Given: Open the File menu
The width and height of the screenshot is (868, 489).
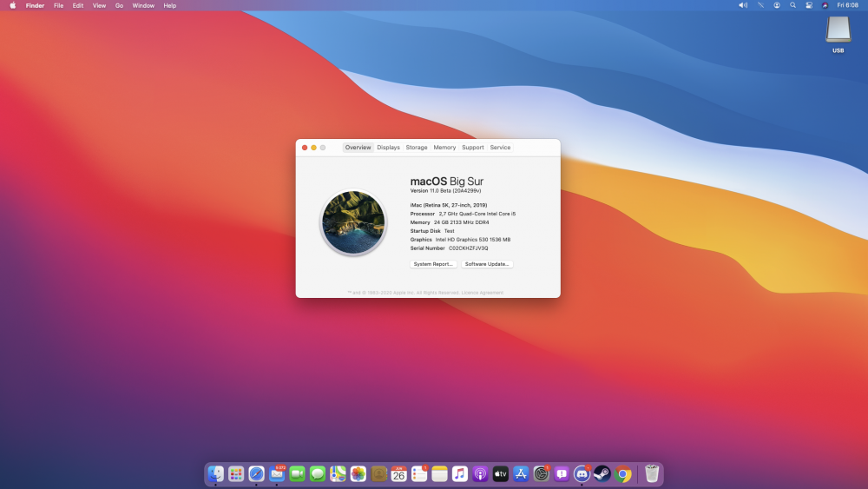Looking at the screenshot, I should pyautogui.click(x=59, y=5).
